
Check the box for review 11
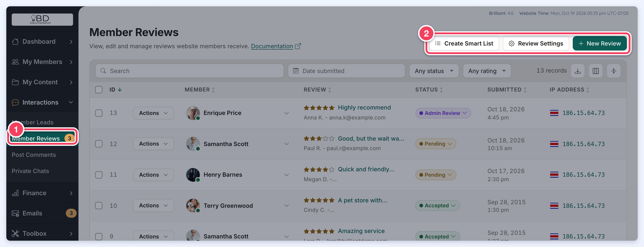coord(99,175)
